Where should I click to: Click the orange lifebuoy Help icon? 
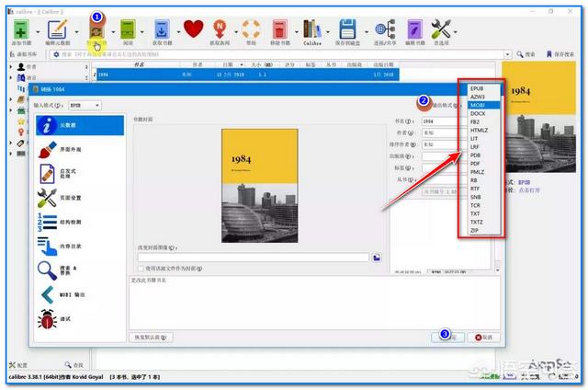pyautogui.click(x=251, y=29)
